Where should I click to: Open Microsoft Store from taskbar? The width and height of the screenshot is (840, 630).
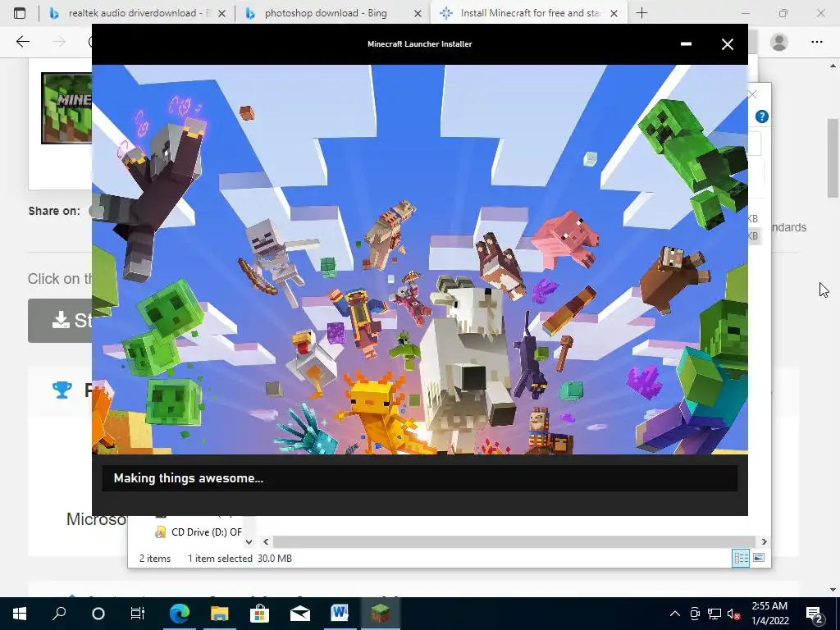(x=259, y=614)
